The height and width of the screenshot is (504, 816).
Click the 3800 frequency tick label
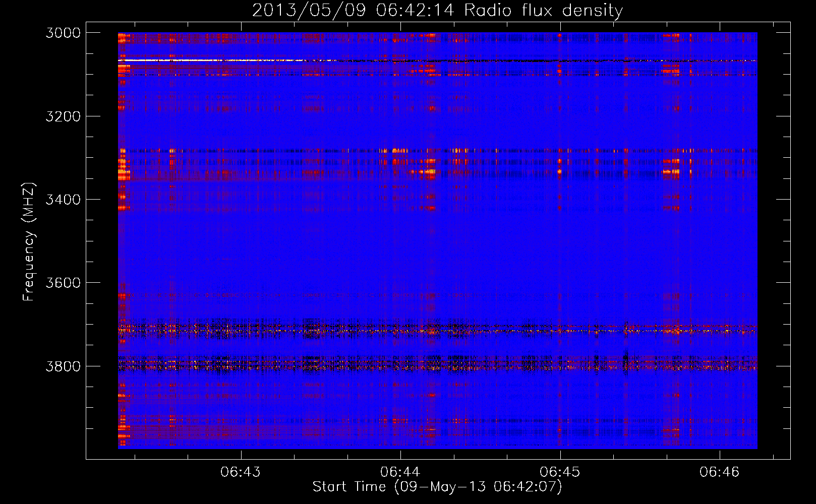pyautogui.click(x=63, y=366)
